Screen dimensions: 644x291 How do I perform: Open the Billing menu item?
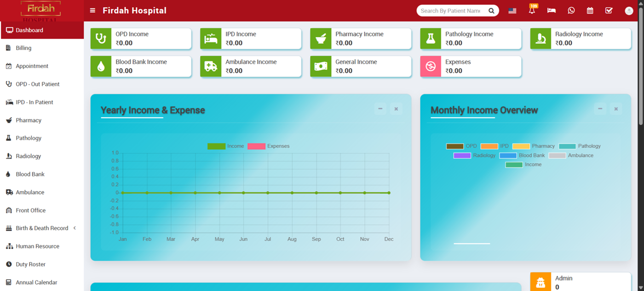click(23, 48)
